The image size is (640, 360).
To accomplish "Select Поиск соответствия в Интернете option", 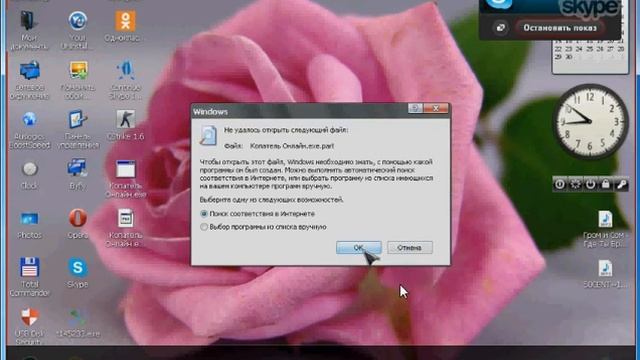I will 258,213.
